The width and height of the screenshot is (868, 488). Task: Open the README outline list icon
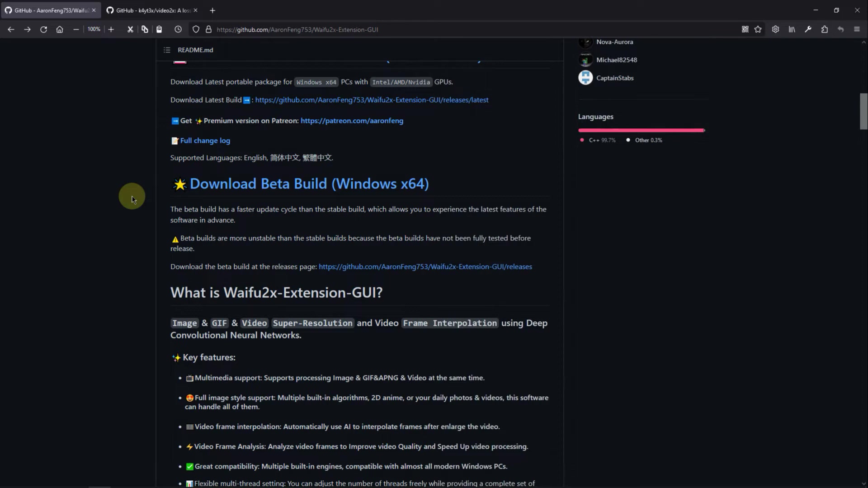pos(167,50)
